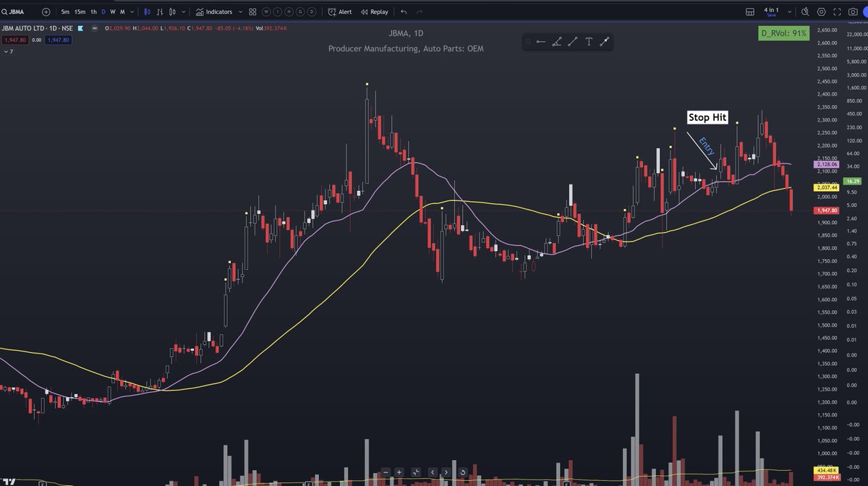868x486 pixels.
Task: Click the gray dash status icon in legend
Action: coord(93,28)
